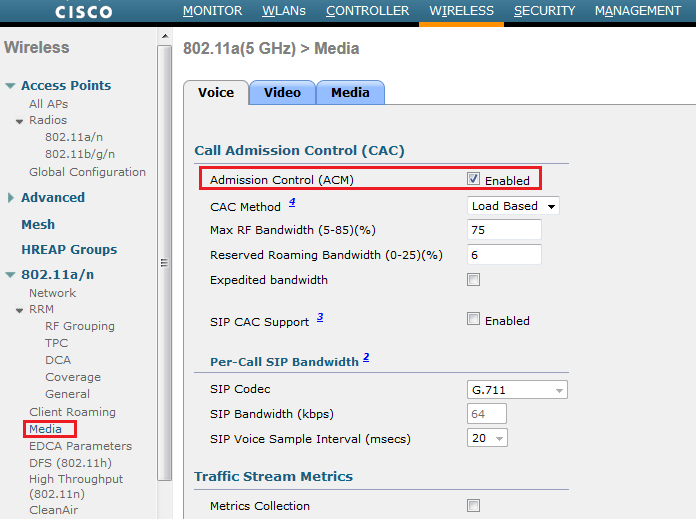The image size is (696, 519).
Task: Open the SECURITY menu
Action: (544, 11)
